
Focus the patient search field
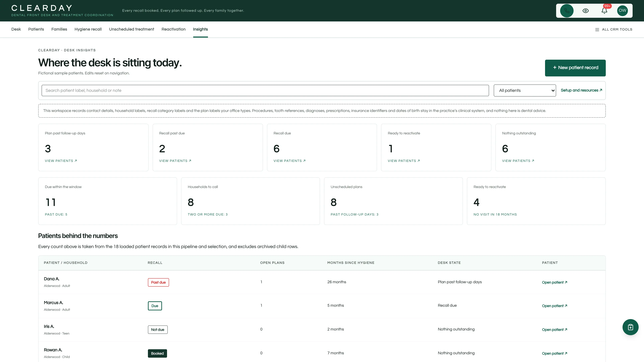pos(265,90)
